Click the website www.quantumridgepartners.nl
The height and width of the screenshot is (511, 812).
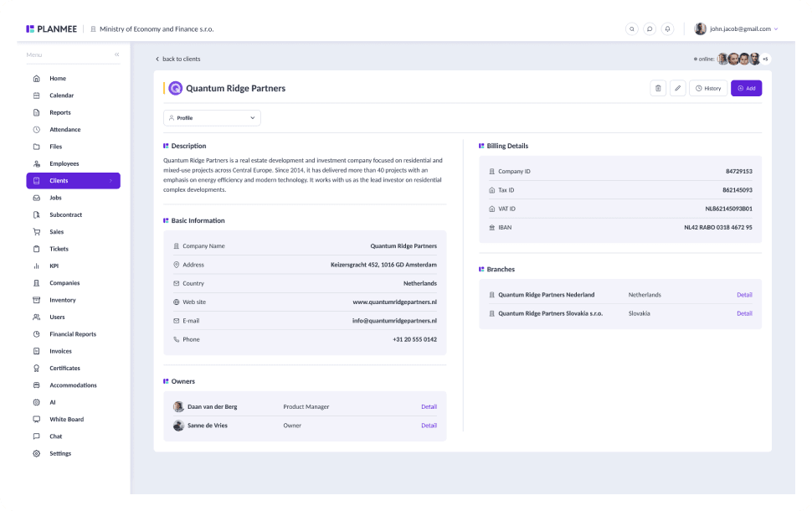[394, 302]
